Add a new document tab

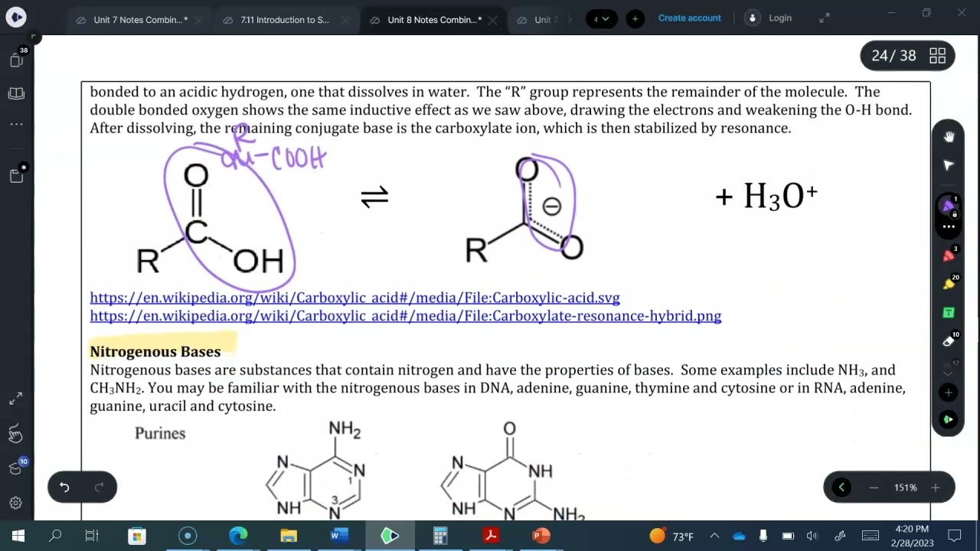[635, 18]
